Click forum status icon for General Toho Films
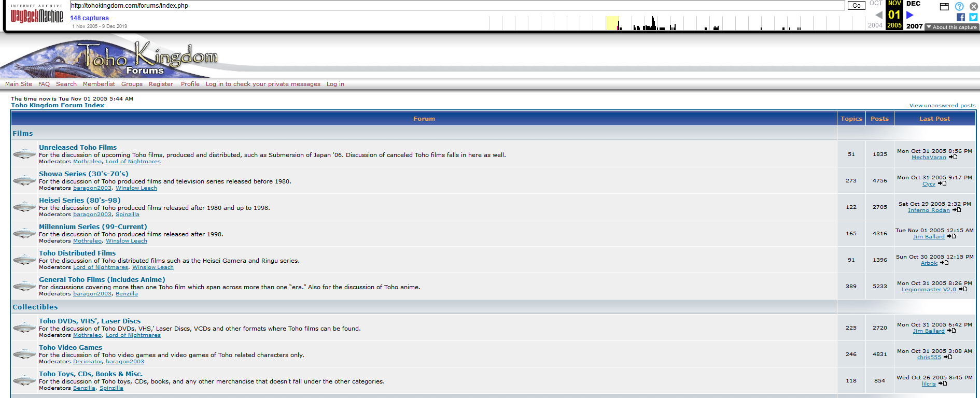This screenshot has height=398, width=980. coord(24,286)
